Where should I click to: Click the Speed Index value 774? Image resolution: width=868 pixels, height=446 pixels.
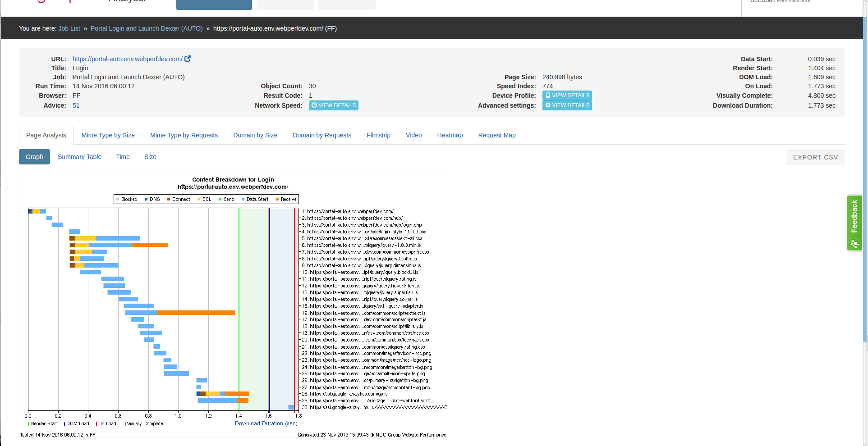pos(547,86)
